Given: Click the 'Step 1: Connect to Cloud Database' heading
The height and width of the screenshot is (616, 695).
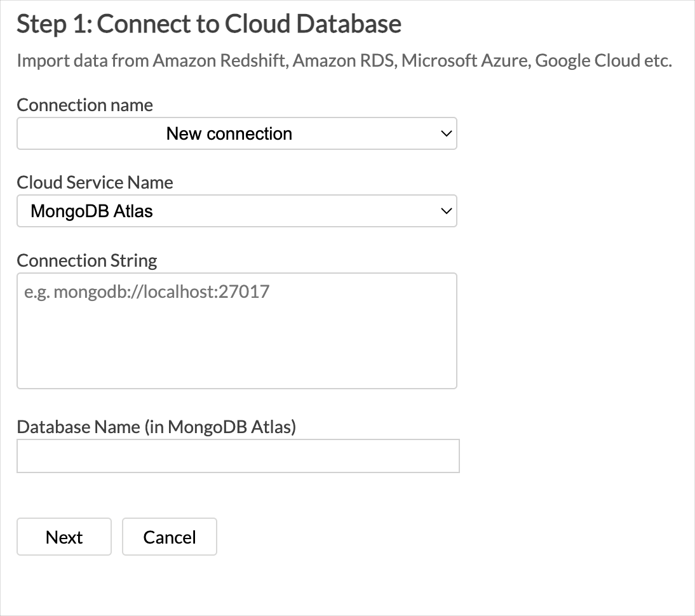Looking at the screenshot, I should tap(209, 24).
